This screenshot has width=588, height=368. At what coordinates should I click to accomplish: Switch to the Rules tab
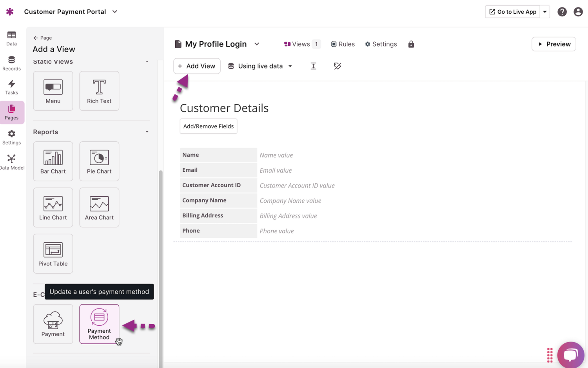click(343, 44)
